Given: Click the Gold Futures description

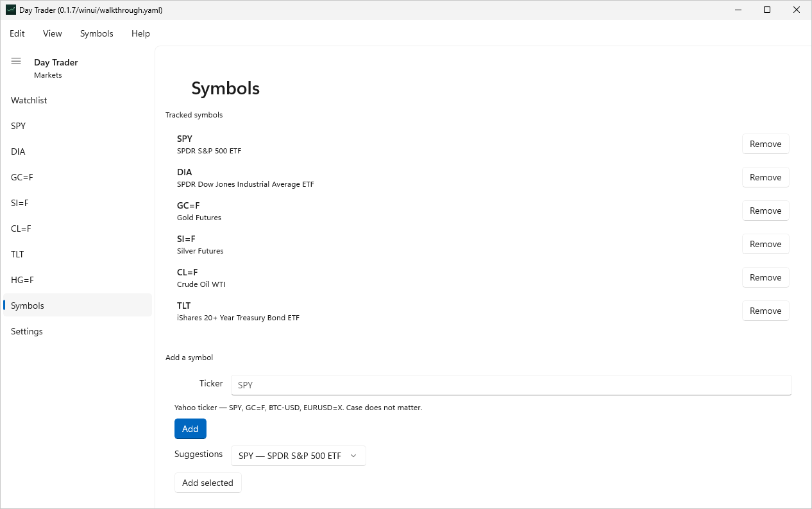Looking at the screenshot, I should point(199,218).
